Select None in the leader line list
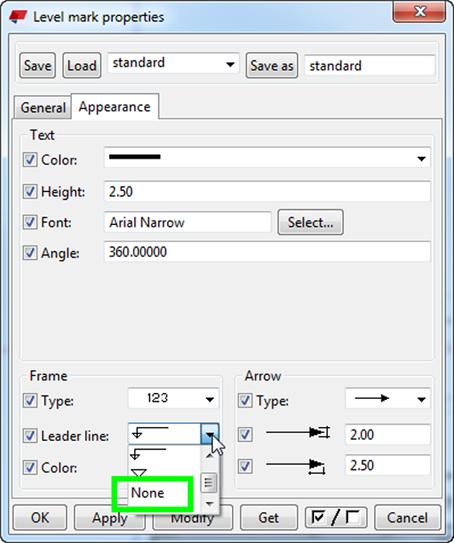The height and width of the screenshot is (543, 454). [x=148, y=493]
